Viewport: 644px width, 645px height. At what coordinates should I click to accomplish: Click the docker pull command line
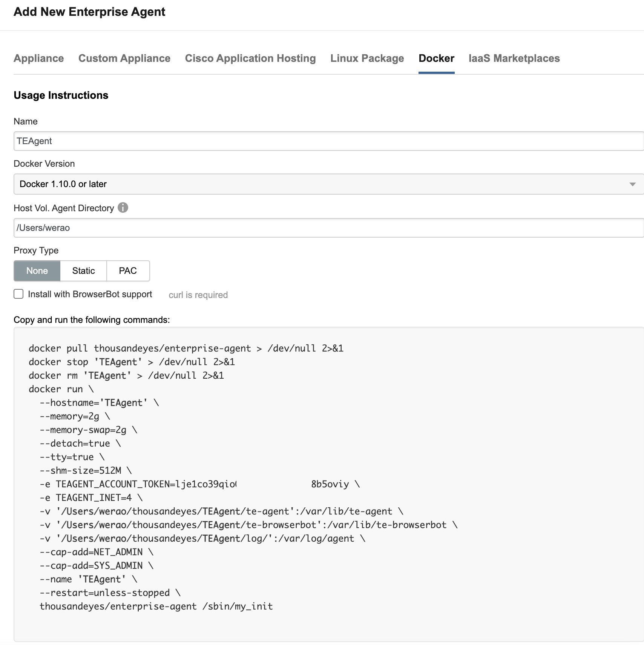pyautogui.click(x=186, y=348)
